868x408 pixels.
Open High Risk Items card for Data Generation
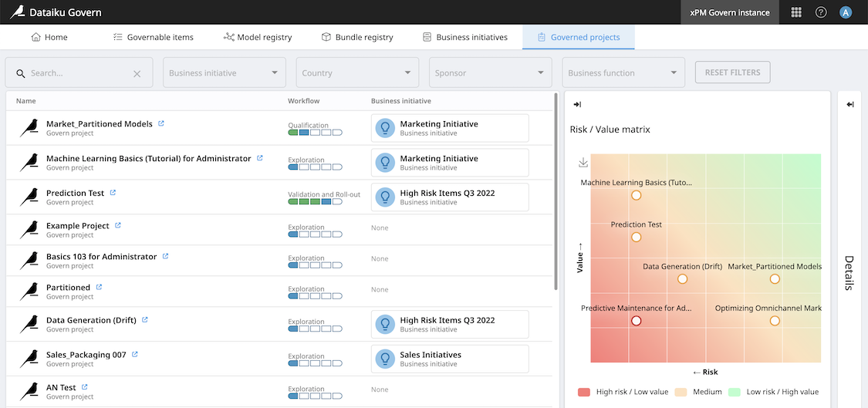450,324
